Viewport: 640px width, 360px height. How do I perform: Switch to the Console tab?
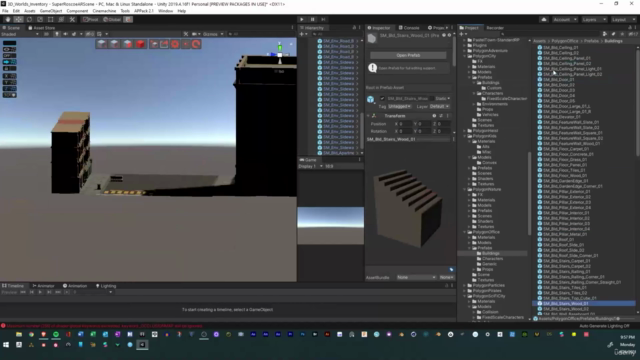point(409,28)
